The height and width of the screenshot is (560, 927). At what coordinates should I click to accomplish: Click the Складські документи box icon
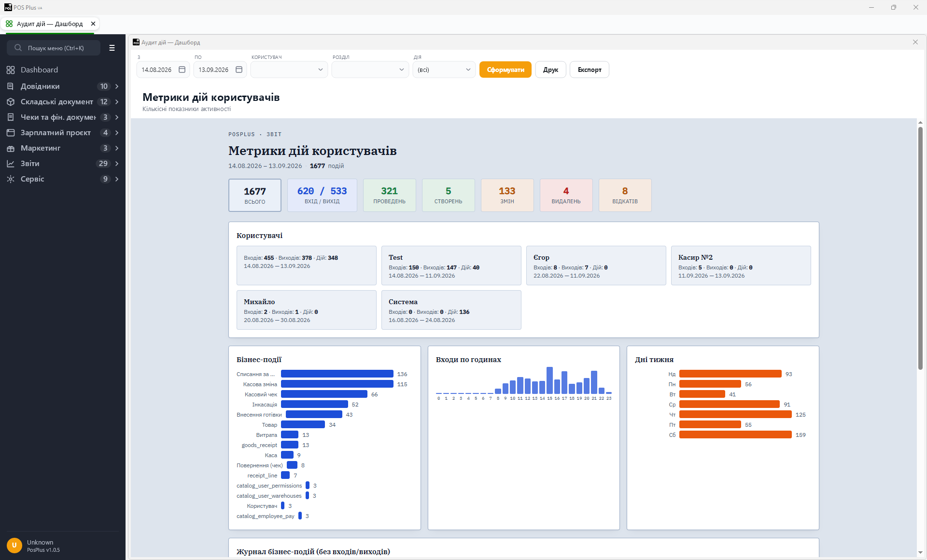tap(11, 102)
